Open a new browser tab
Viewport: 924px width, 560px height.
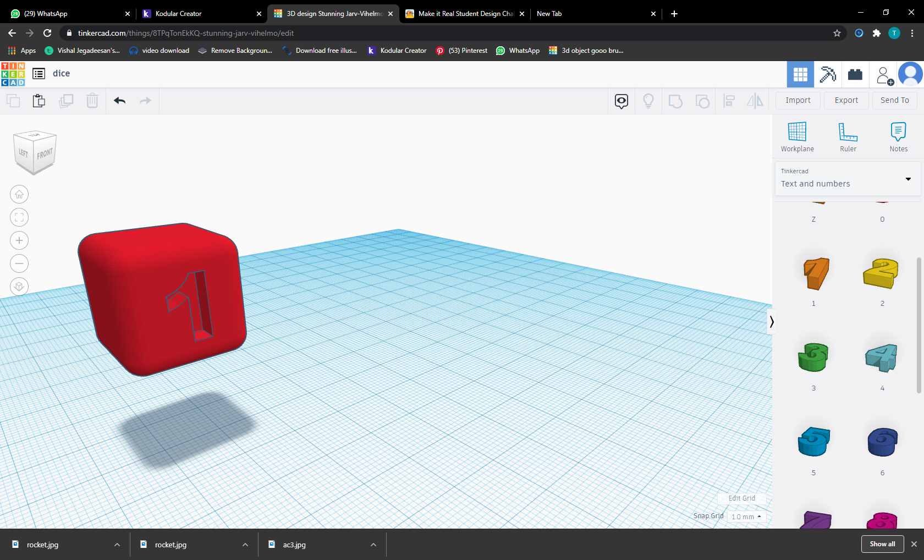674,14
